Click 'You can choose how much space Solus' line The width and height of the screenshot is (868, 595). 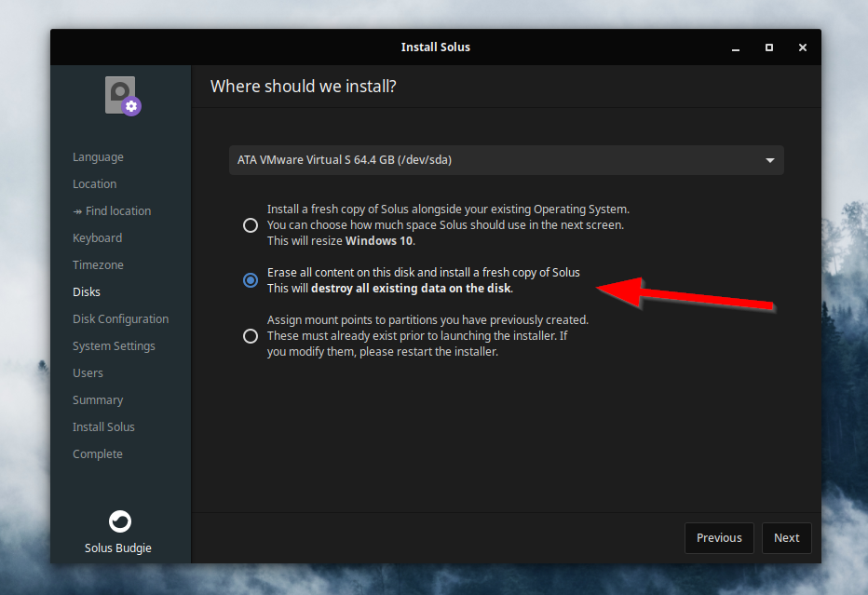pyautogui.click(x=445, y=225)
